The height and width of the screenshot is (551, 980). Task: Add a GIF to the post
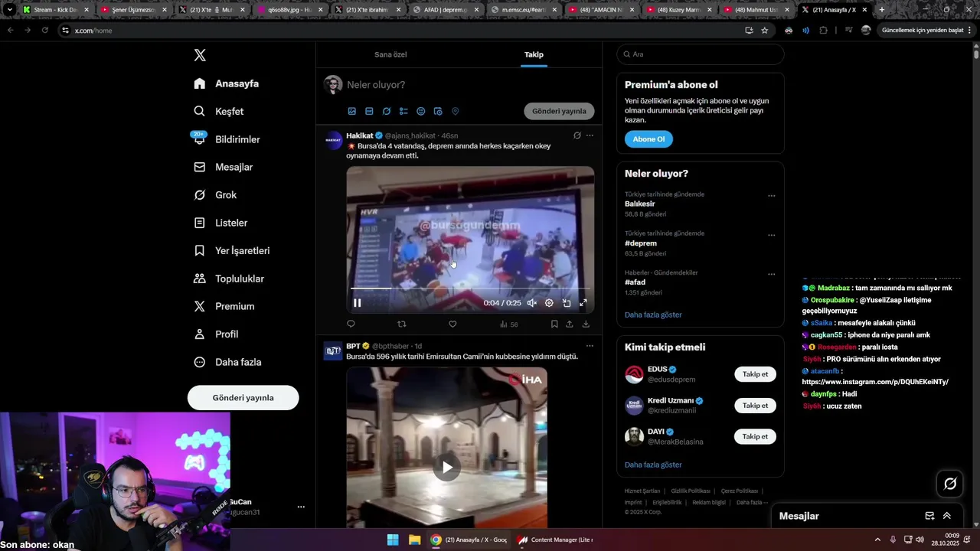(369, 111)
